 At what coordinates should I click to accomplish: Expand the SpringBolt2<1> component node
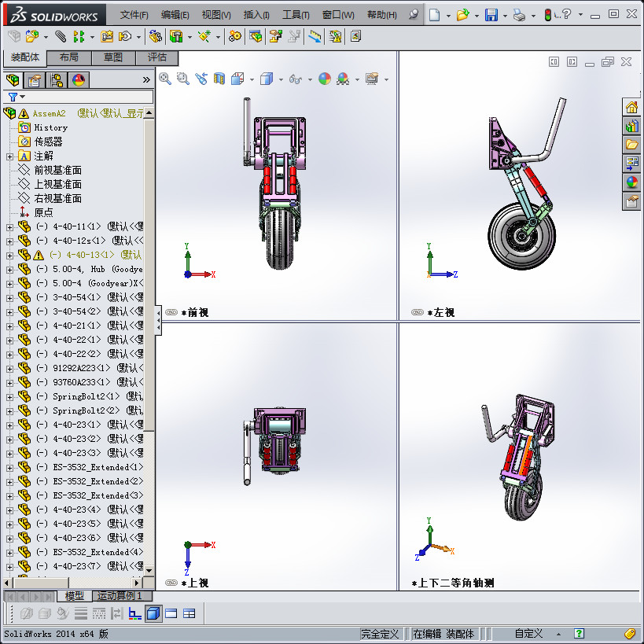click(x=9, y=397)
